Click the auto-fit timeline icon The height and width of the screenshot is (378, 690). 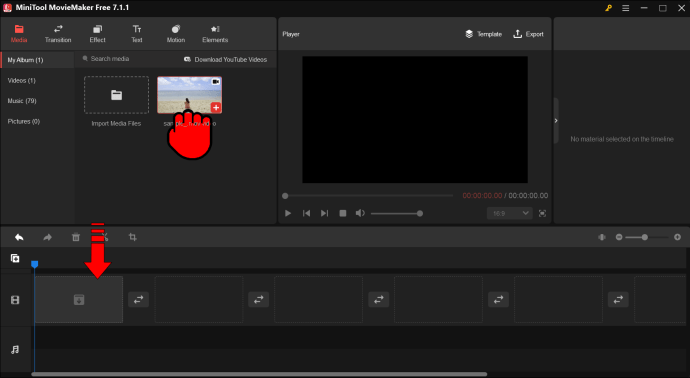point(602,237)
